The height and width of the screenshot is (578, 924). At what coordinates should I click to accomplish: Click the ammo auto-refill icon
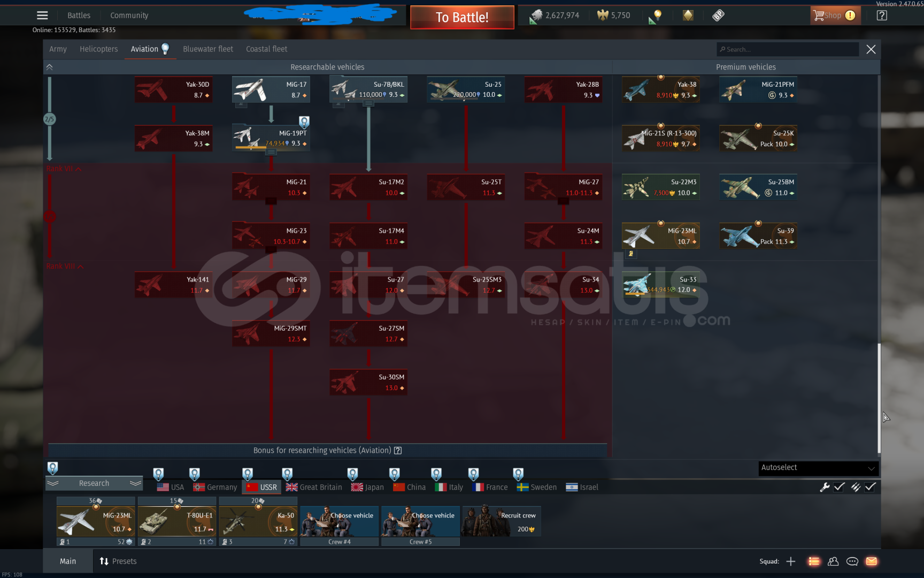point(856,487)
